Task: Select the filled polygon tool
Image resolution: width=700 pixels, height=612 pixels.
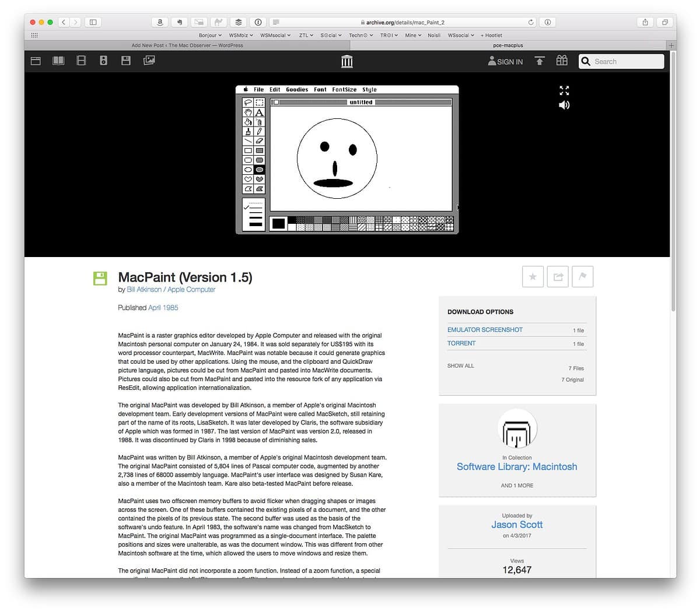Action: click(x=260, y=189)
